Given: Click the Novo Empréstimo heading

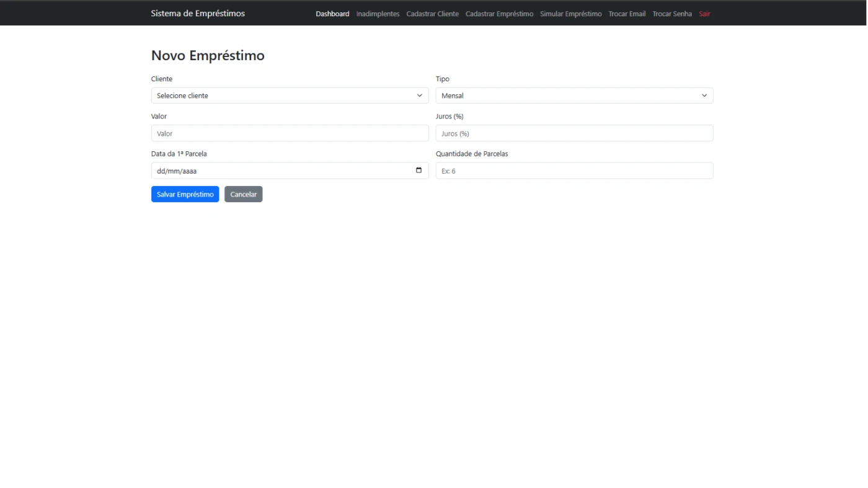Looking at the screenshot, I should tap(208, 55).
